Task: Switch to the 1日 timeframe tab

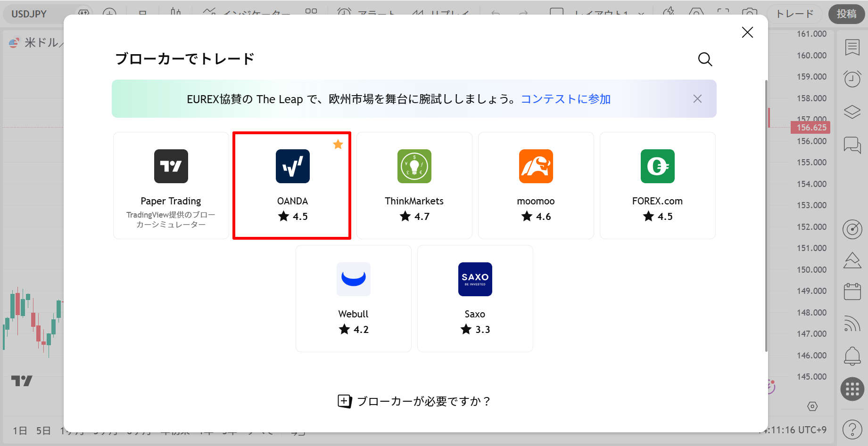Action: 19,430
